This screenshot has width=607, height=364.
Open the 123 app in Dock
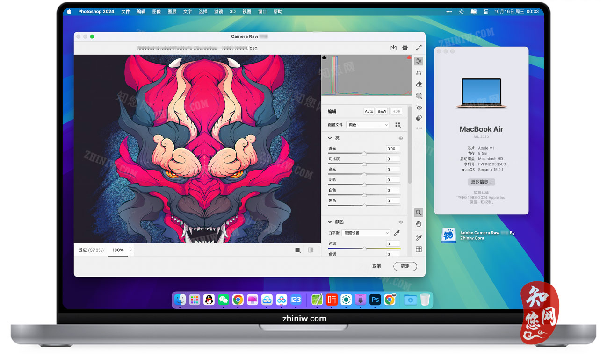(x=296, y=300)
